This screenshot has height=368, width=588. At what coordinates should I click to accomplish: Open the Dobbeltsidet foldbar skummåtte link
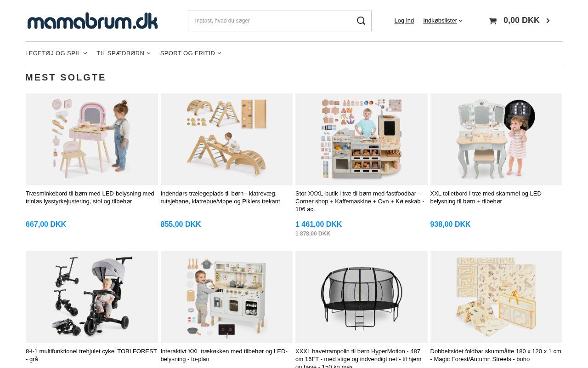pos(496,355)
